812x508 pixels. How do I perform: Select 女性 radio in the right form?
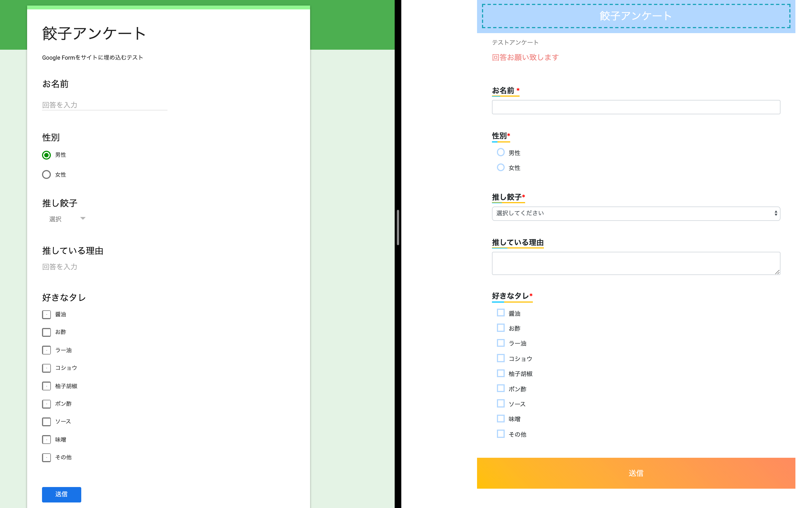click(500, 167)
